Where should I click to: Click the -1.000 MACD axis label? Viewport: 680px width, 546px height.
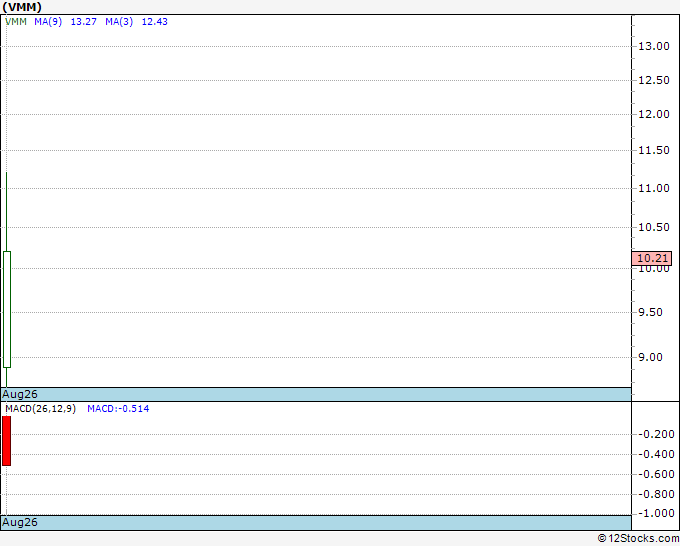pos(657,513)
